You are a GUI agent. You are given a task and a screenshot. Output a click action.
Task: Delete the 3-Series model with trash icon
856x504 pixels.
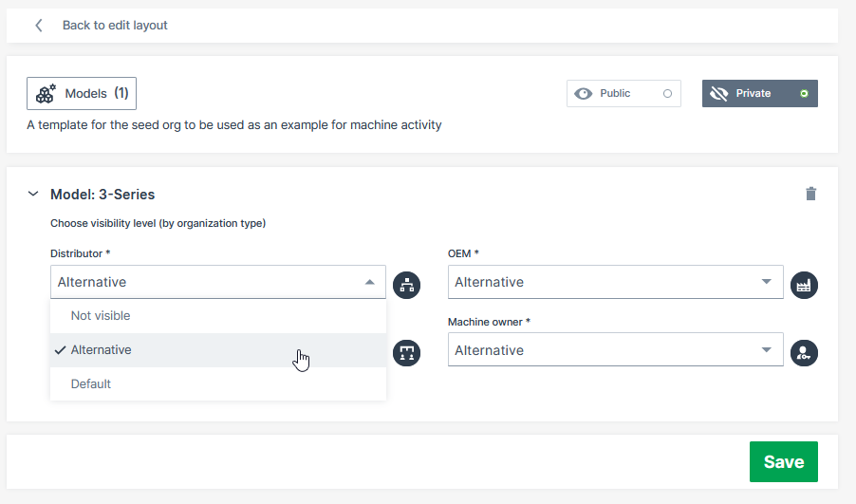tap(810, 194)
